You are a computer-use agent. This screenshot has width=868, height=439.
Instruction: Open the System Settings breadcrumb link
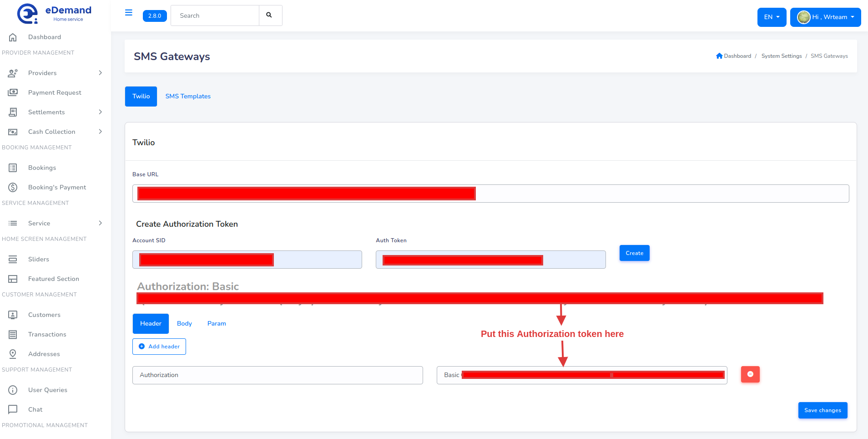coord(782,56)
